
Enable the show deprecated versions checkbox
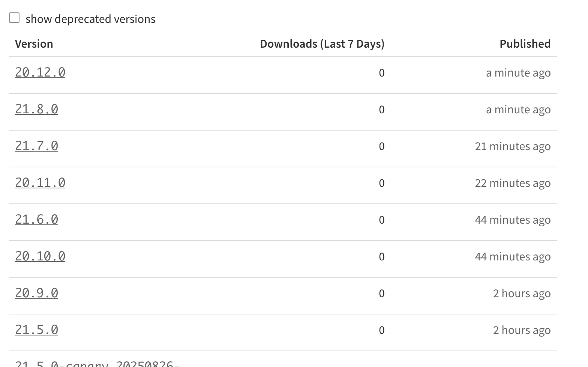coord(14,18)
